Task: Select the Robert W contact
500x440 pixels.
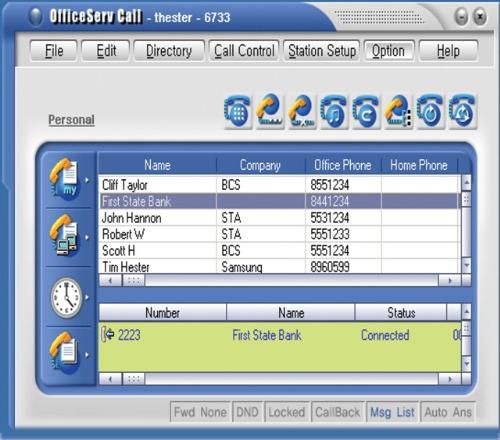Action: 279,234
